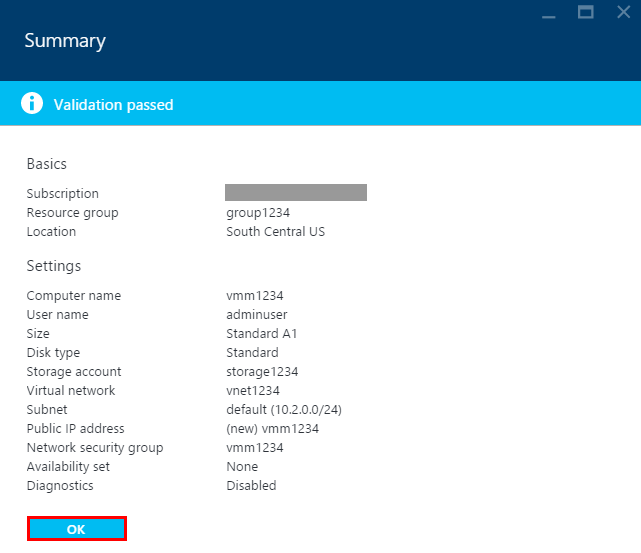Click the (new) vmm1234 public IP value
The height and width of the screenshot is (553, 641).
273,429
